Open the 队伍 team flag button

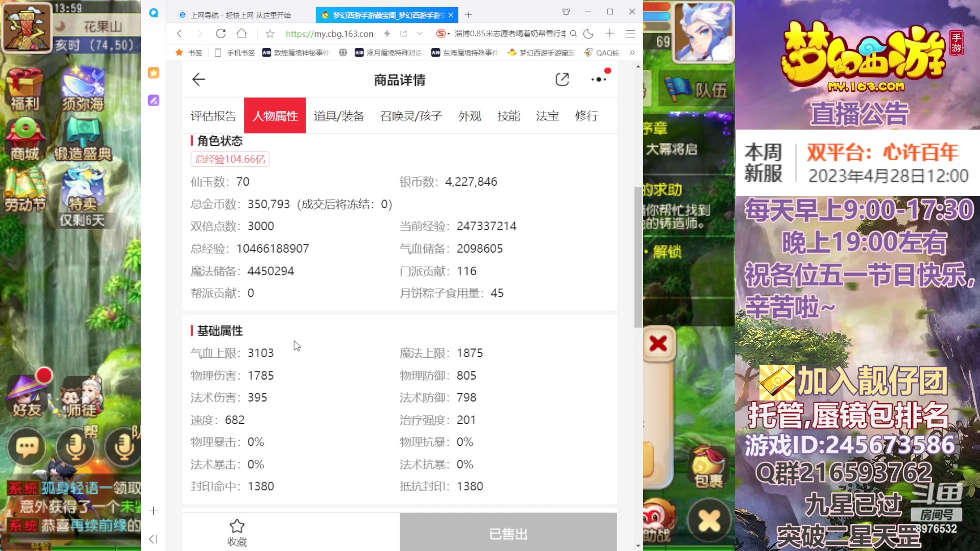point(697,90)
